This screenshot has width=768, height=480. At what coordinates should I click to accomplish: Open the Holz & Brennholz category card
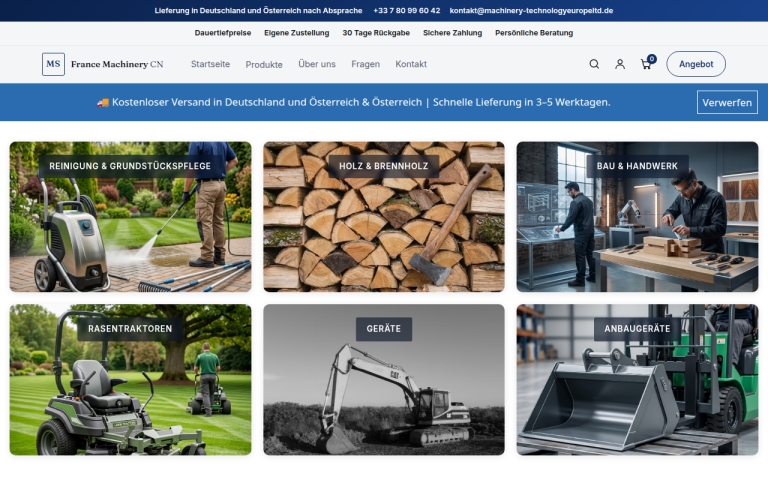click(x=384, y=217)
